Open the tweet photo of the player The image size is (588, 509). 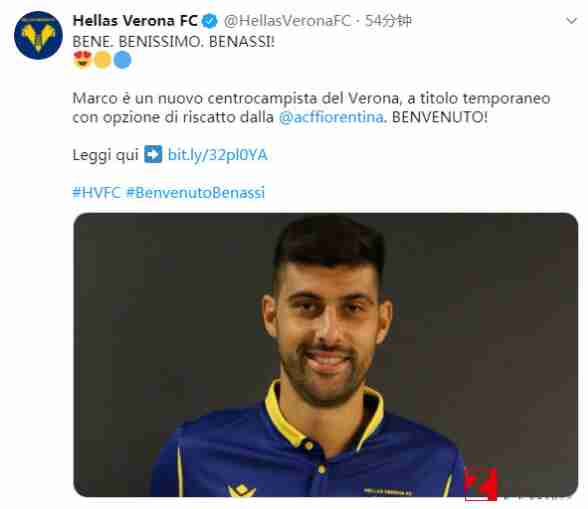[326, 355]
